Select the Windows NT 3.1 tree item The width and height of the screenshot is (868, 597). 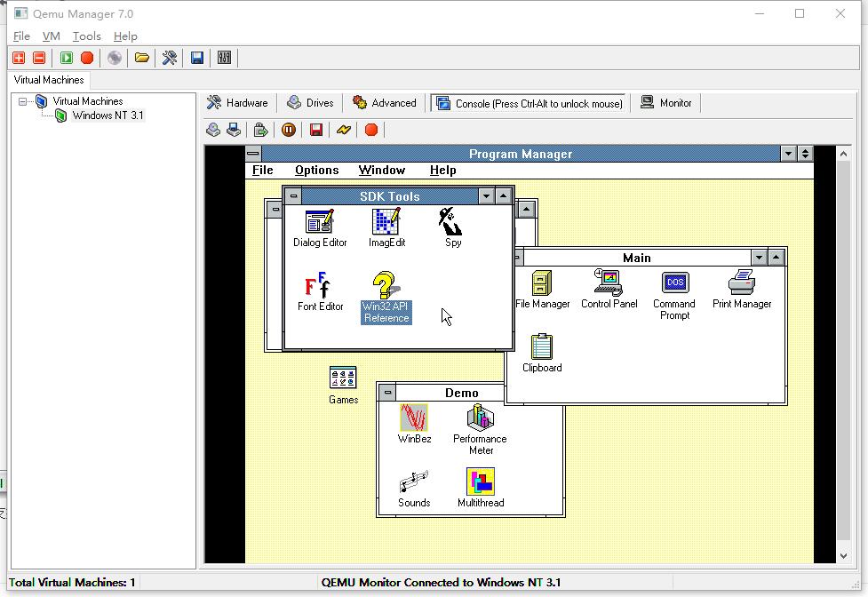coord(108,115)
